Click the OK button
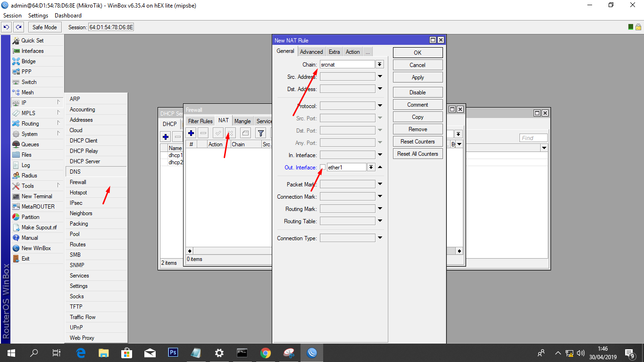 tap(418, 53)
